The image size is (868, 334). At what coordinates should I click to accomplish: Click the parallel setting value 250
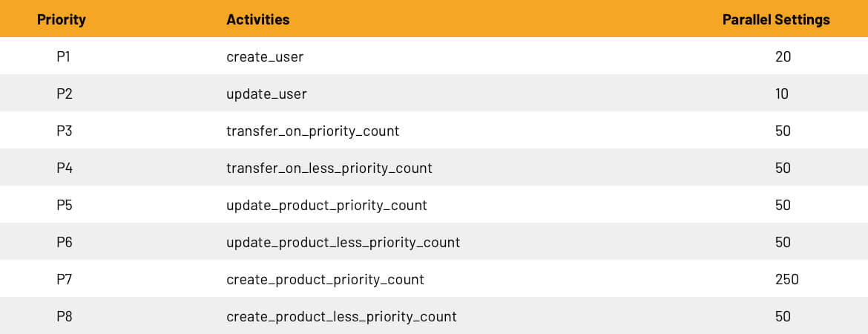[x=786, y=279]
